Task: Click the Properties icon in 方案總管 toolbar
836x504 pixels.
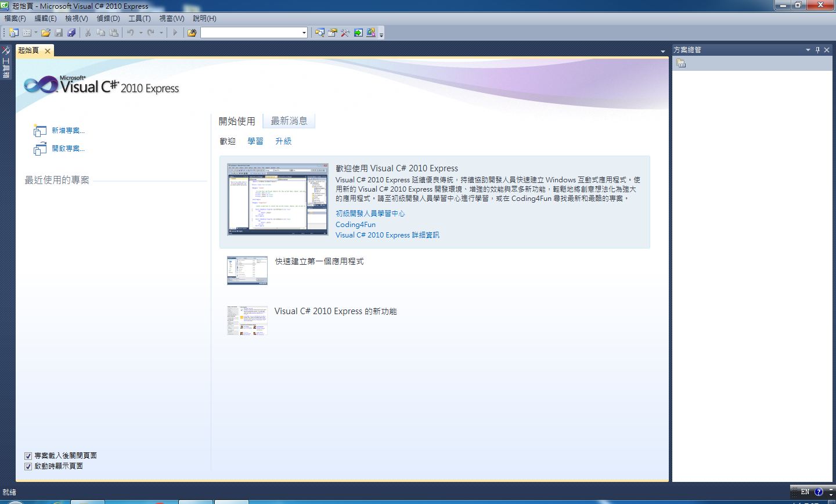Action: (681, 63)
